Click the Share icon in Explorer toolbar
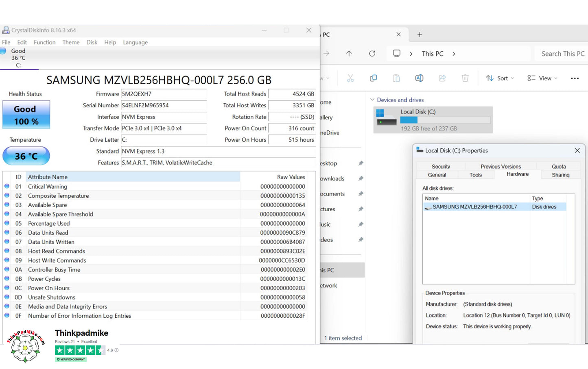 pyautogui.click(x=442, y=78)
